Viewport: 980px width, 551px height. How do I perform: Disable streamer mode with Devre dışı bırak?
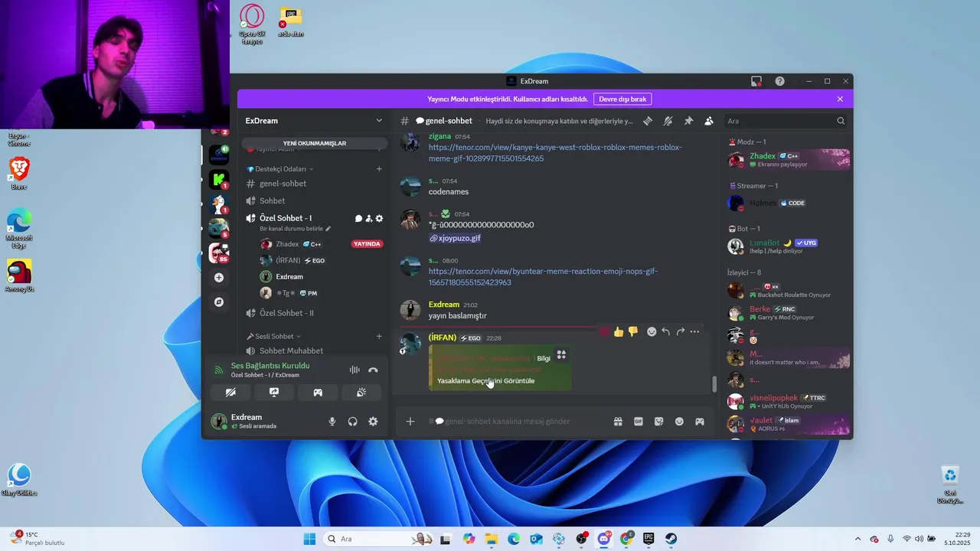click(622, 99)
